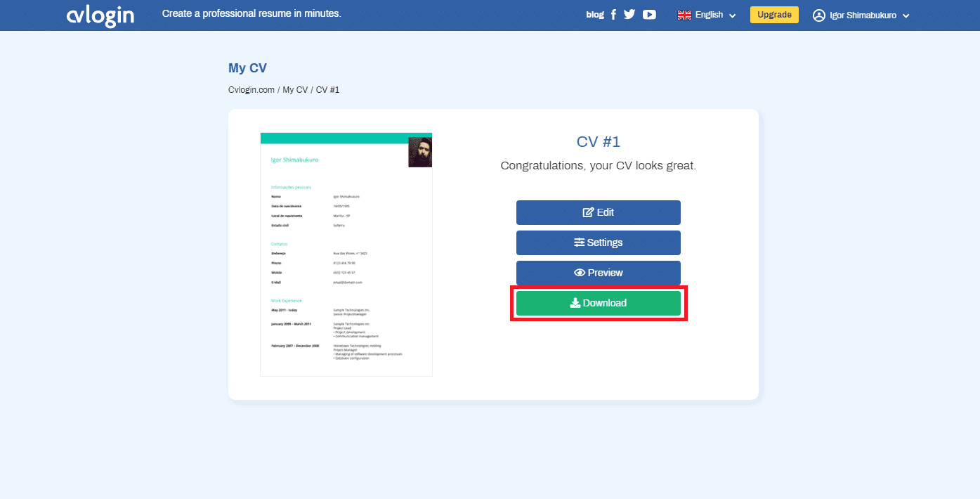Open the Igor Shimabukuro account menu
This screenshot has width=980, height=499.
click(861, 14)
